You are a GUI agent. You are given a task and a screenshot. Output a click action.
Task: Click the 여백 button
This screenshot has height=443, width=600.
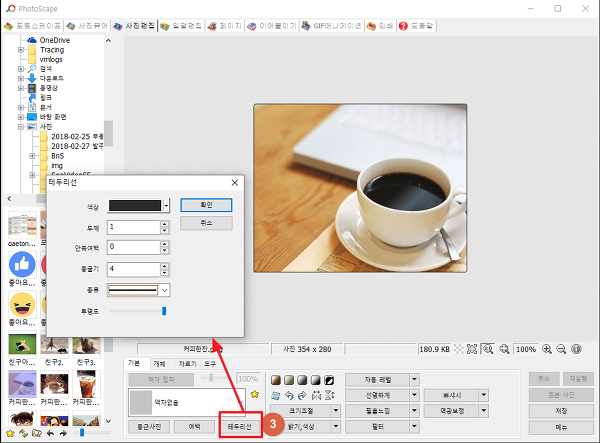click(x=194, y=427)
